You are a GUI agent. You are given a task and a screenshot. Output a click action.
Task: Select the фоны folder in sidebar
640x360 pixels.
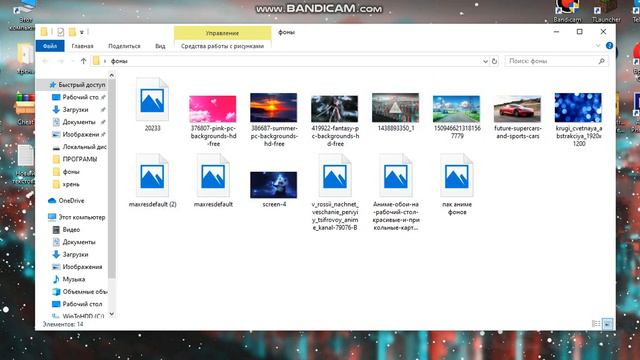pyautogui.click(x=70, y=172)
